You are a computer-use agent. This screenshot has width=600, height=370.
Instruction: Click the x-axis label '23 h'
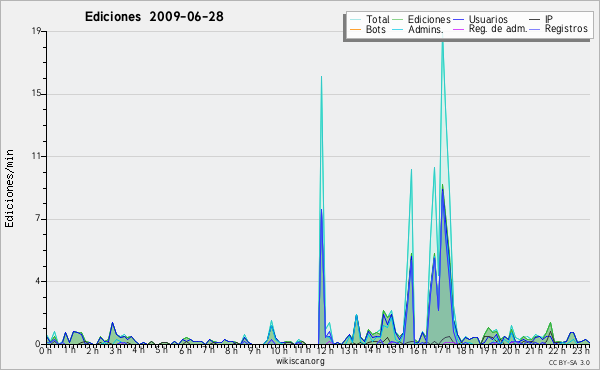(582, 350)
